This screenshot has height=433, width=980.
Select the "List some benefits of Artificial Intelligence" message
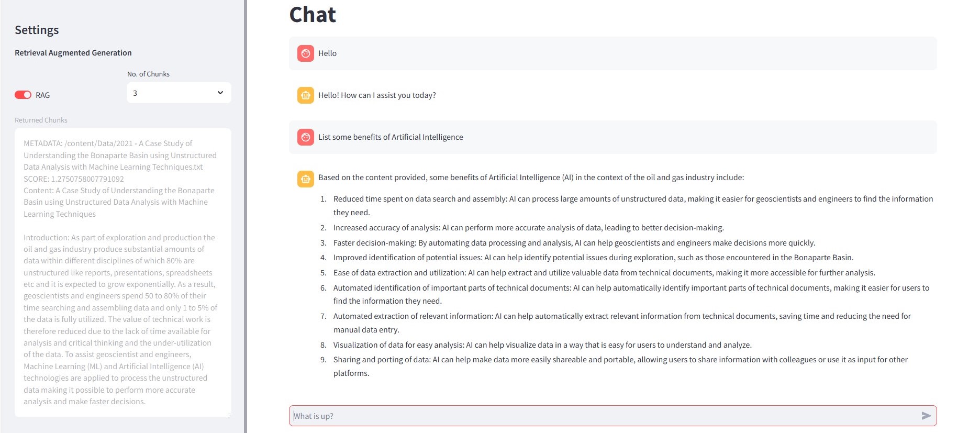click(391, 137)
